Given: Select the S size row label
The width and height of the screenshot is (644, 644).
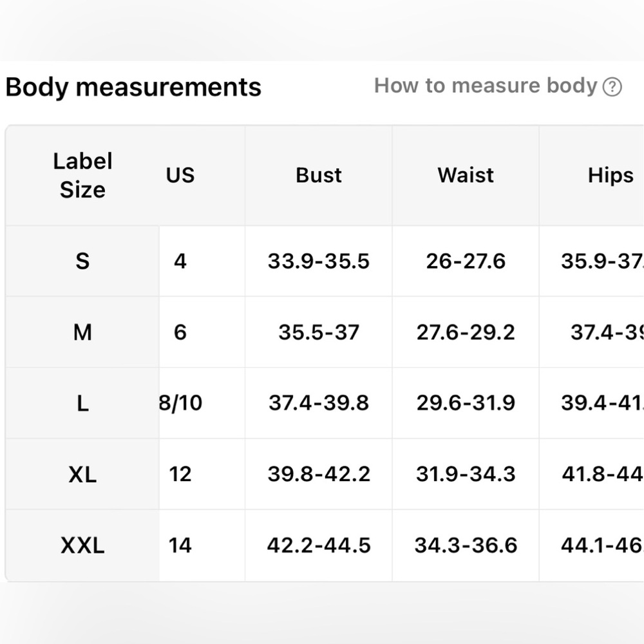Looking at the screenshot, I should [x=82, y=261].
